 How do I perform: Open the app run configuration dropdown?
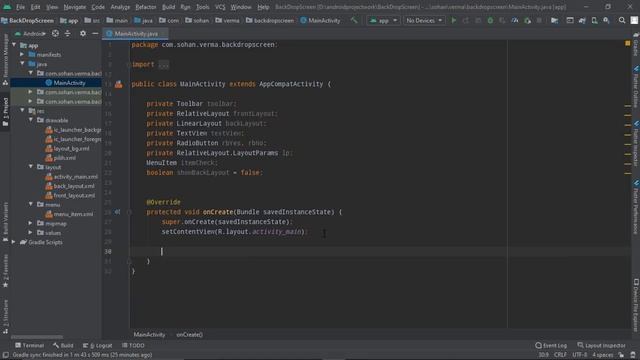coord(383,20)
